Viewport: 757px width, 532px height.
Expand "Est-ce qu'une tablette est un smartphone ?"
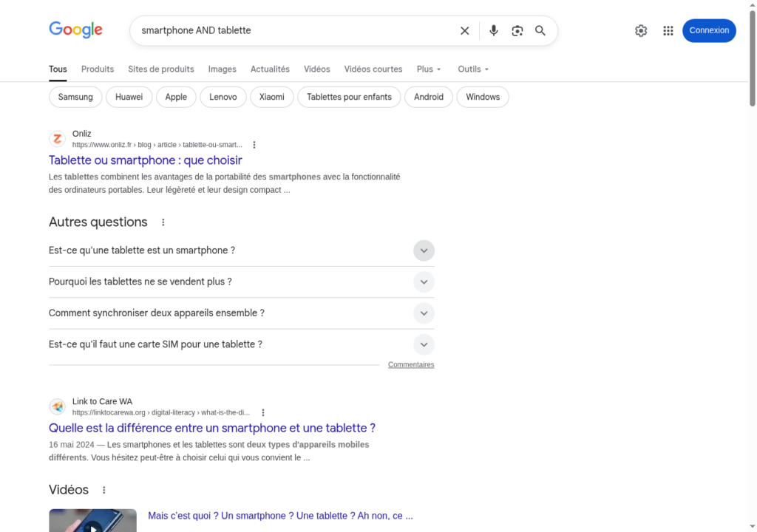pyautogui.click(x=424, y=250)
